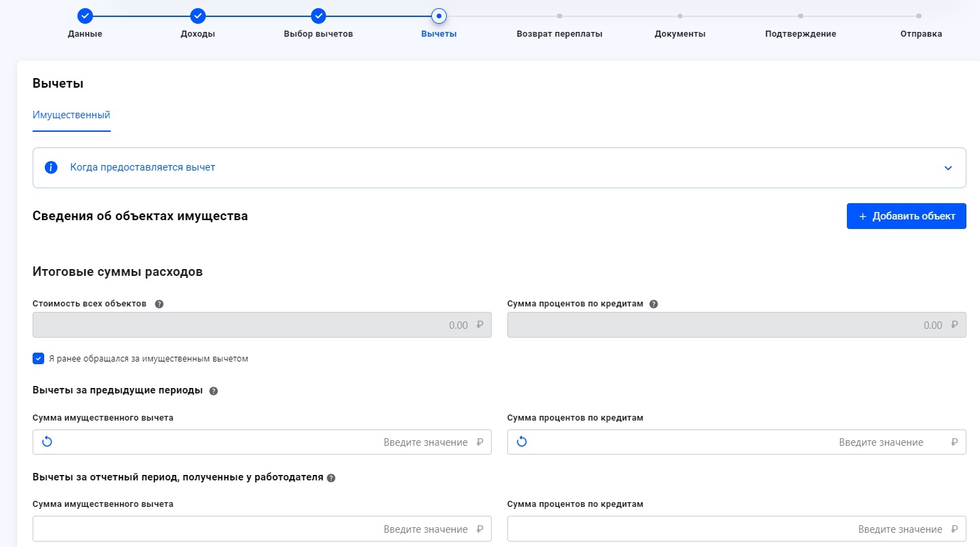Go to the Данные step label
Image resolution: width=980 pixels, height=547 pixels.
[85, 34]
